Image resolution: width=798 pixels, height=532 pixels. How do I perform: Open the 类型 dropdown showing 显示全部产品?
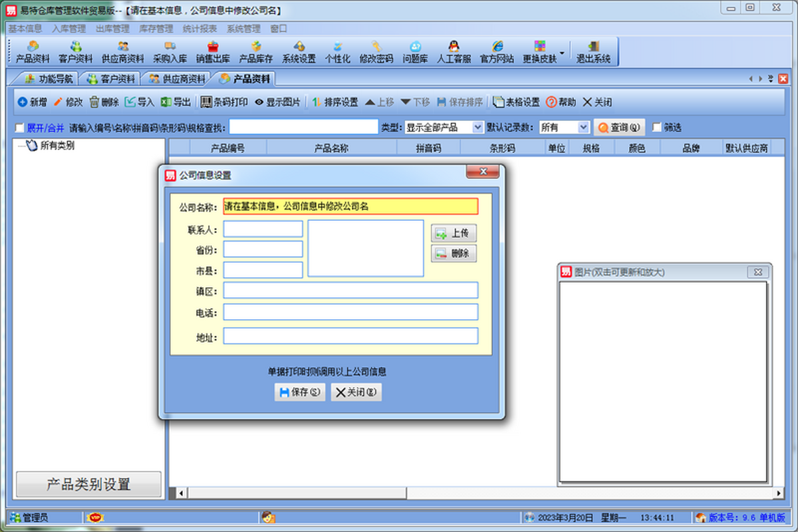click(x=444, y=127)
